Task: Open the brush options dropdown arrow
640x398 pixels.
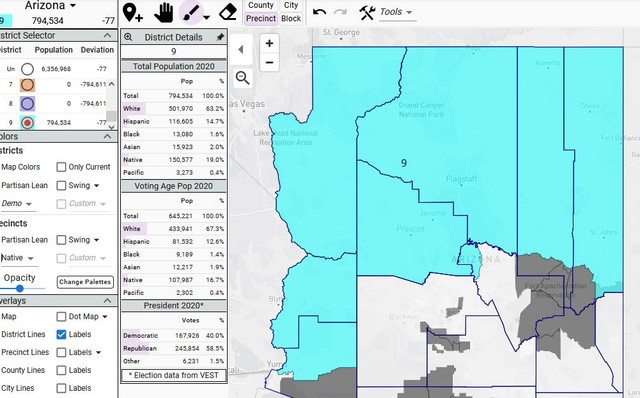Action: 207,17
